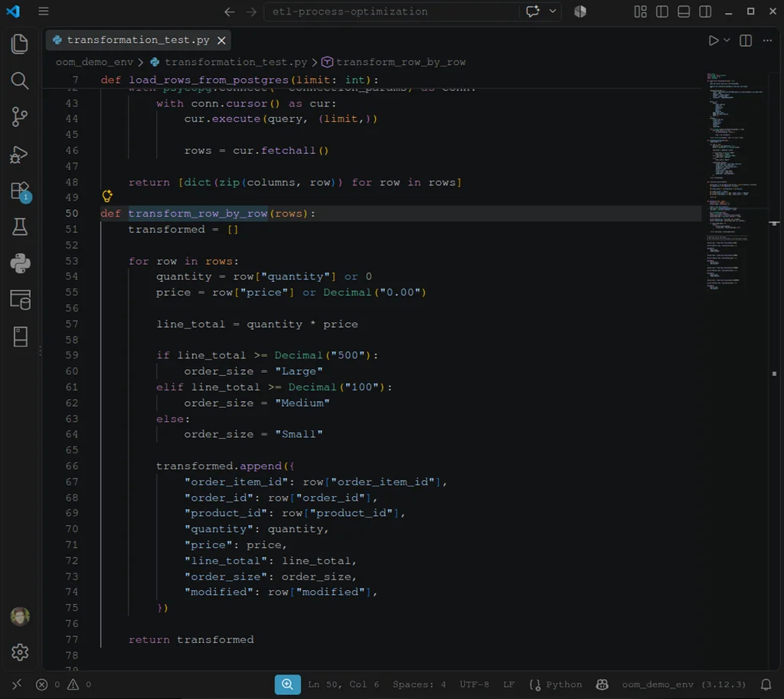Open the Explorer view

19,44
